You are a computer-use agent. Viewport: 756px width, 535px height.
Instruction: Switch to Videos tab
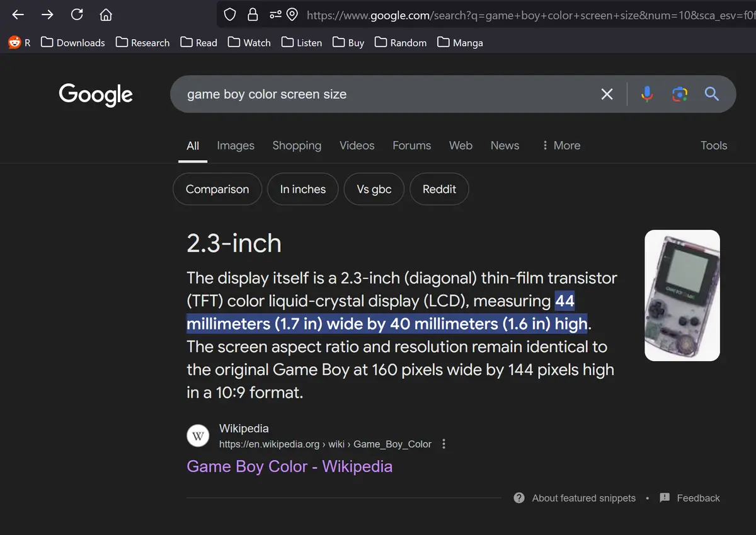click(x=357, y=146)
